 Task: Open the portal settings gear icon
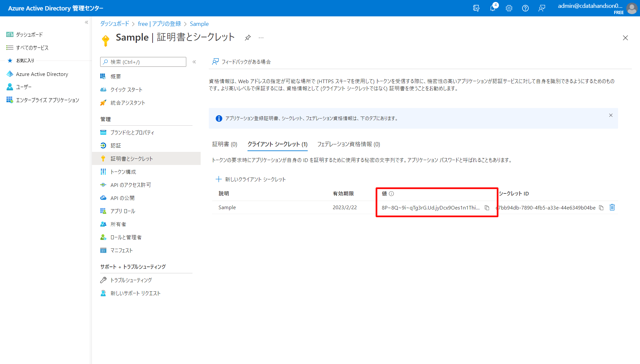click(x=509, y=8)
